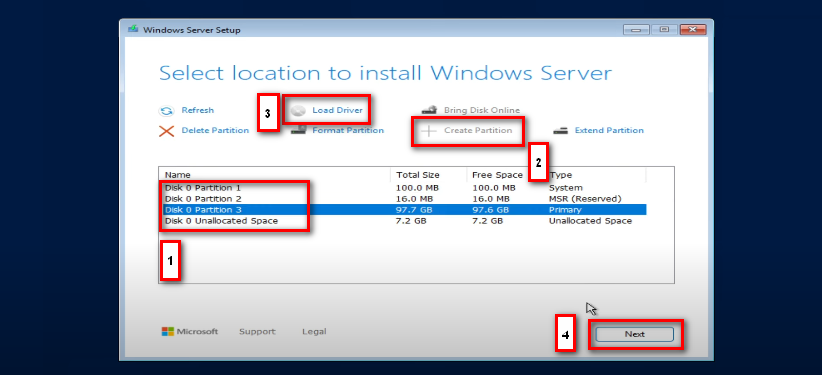This screenshot has width=822, height=375.
Task: Click the Load Driver link
Action: 337,110
